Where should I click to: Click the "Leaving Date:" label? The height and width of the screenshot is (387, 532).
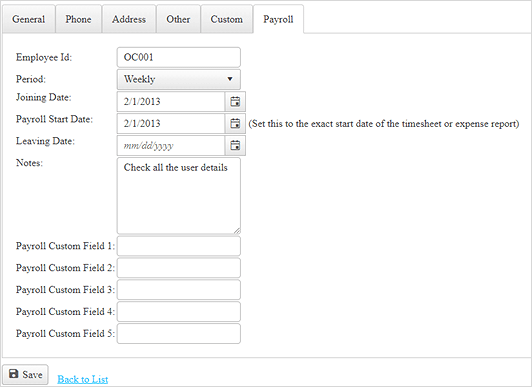[45, 141]
